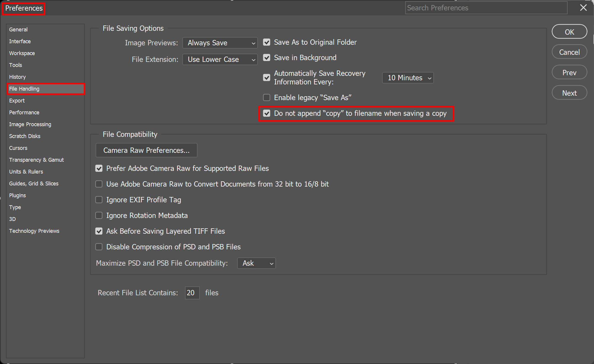Switch to the Performance preferences category
Screen dimensions: 594x364
tap(24, 113)
